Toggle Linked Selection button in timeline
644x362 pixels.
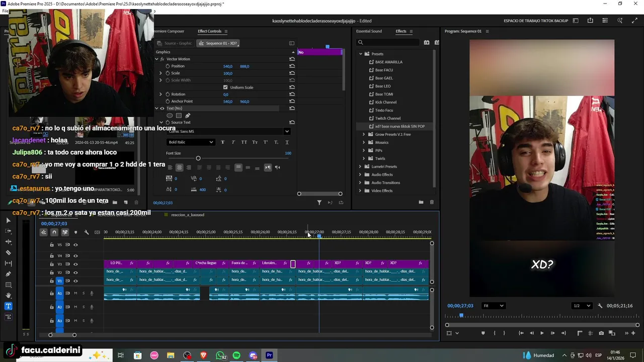(x=65, y=232)
